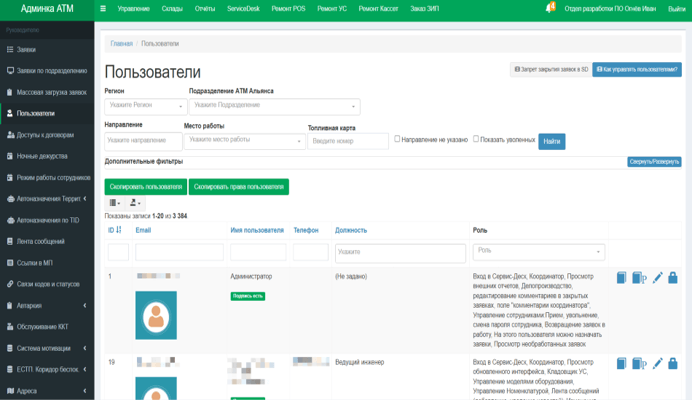The height and width of the screenshot is (400, 692).
Task: Open the Склады top menu
Action: tap(172, 8)
